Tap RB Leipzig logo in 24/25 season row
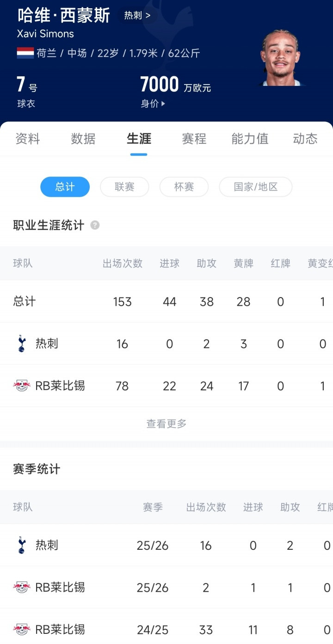 [21, 629]
